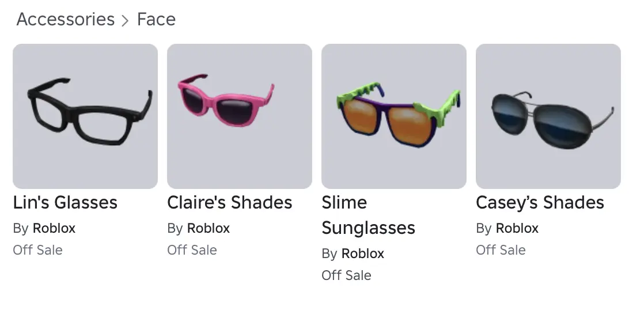Click the Face breadcrumb category

[x=156, y=20]
